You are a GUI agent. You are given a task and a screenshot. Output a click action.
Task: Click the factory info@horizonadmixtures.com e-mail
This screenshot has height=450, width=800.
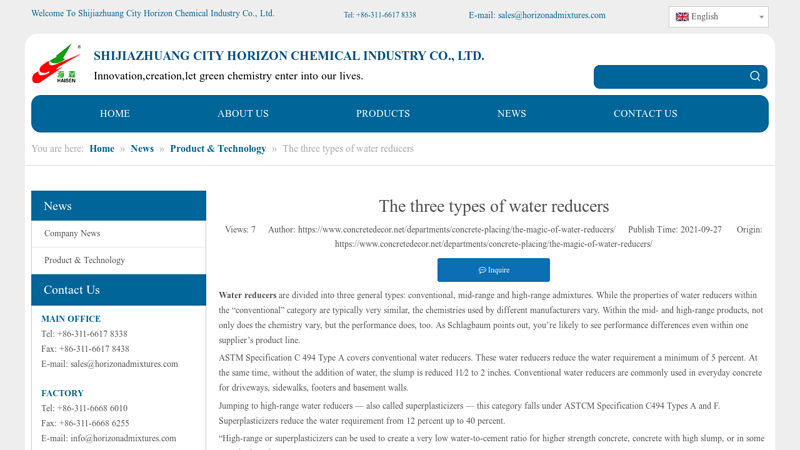coord(123,438)
